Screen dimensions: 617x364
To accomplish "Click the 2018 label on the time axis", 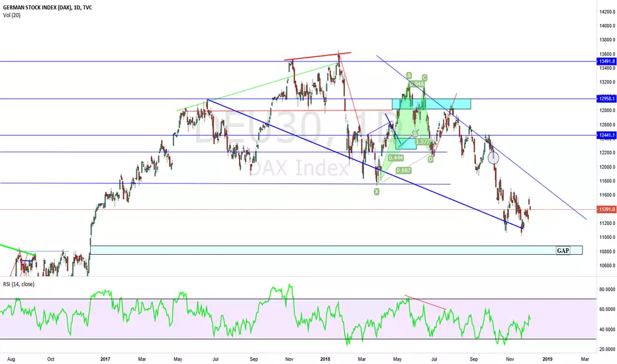I will click(325, 359).
